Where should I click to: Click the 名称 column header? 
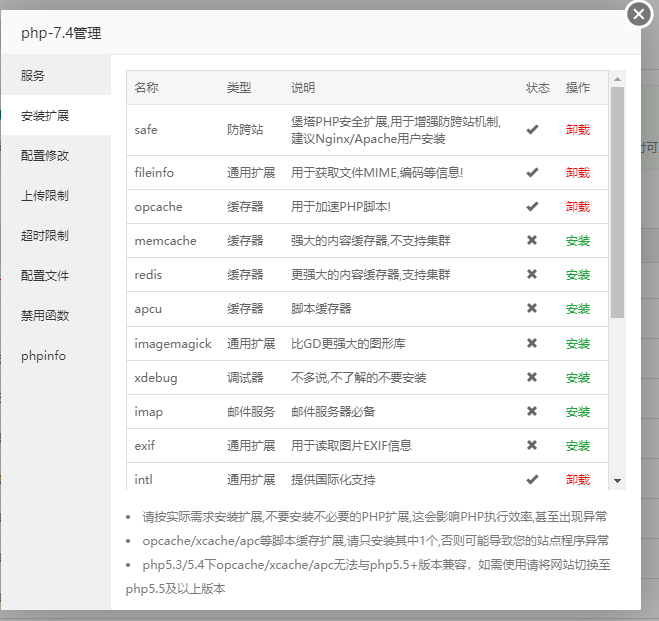pos(146,87)
